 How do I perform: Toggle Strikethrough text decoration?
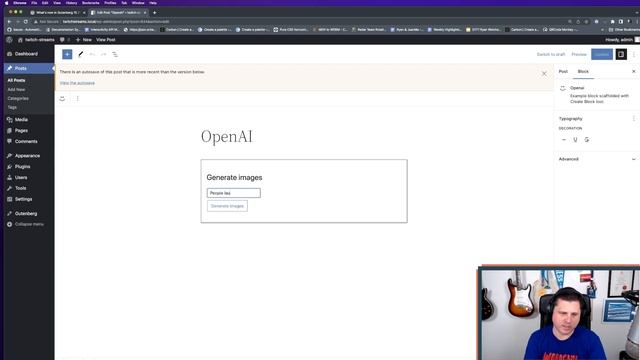click(x=587, y=140)
